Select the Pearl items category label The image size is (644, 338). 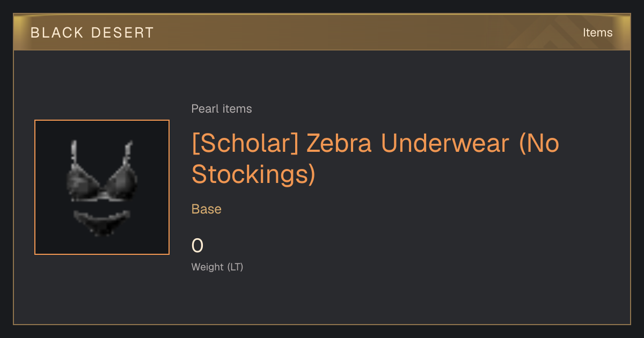coord(222,109)
